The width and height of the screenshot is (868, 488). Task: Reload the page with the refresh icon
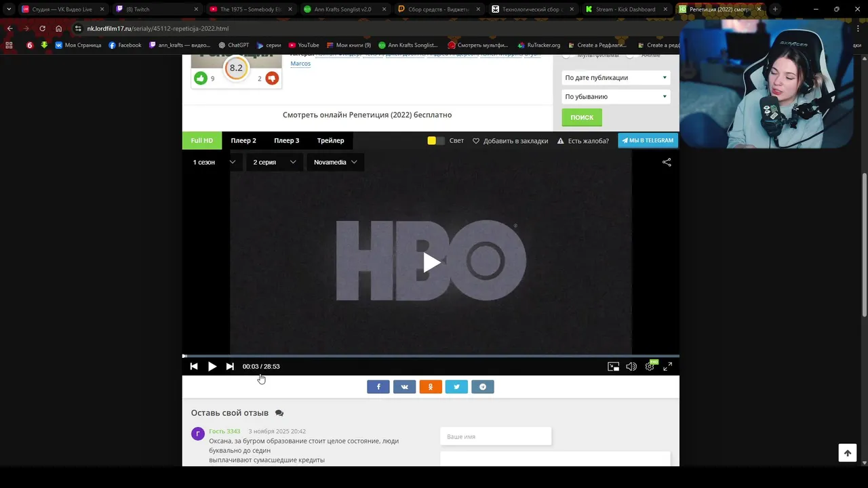(x=42, y=28)
